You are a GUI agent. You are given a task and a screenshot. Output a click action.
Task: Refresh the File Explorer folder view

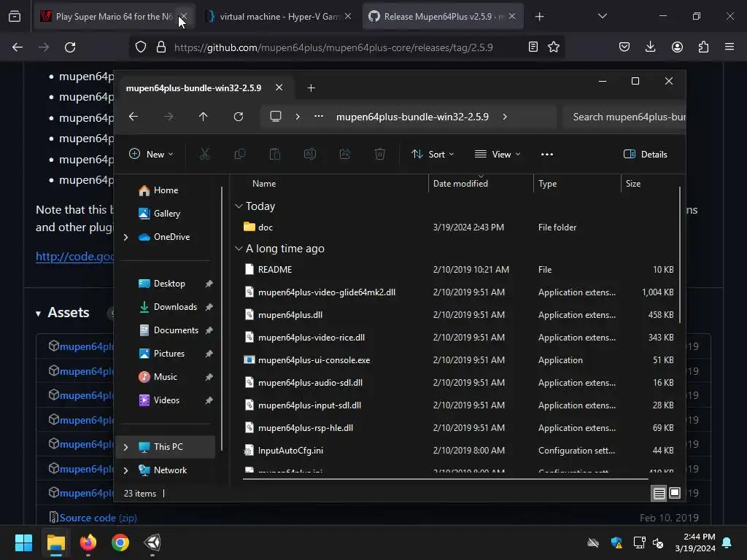(239, 117)
